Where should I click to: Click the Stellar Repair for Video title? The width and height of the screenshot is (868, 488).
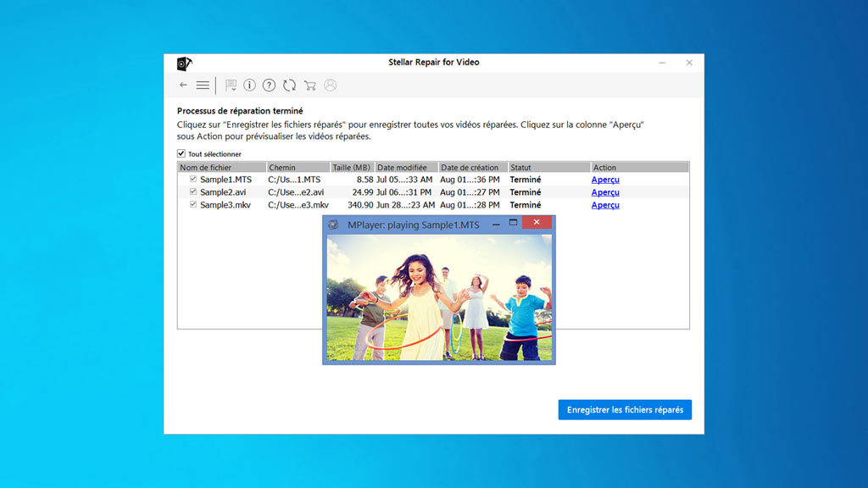pos(434,63)
